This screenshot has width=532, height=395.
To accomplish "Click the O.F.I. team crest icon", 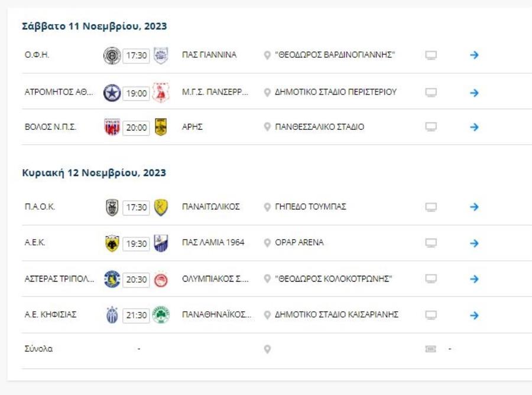I will pos(112,56).
